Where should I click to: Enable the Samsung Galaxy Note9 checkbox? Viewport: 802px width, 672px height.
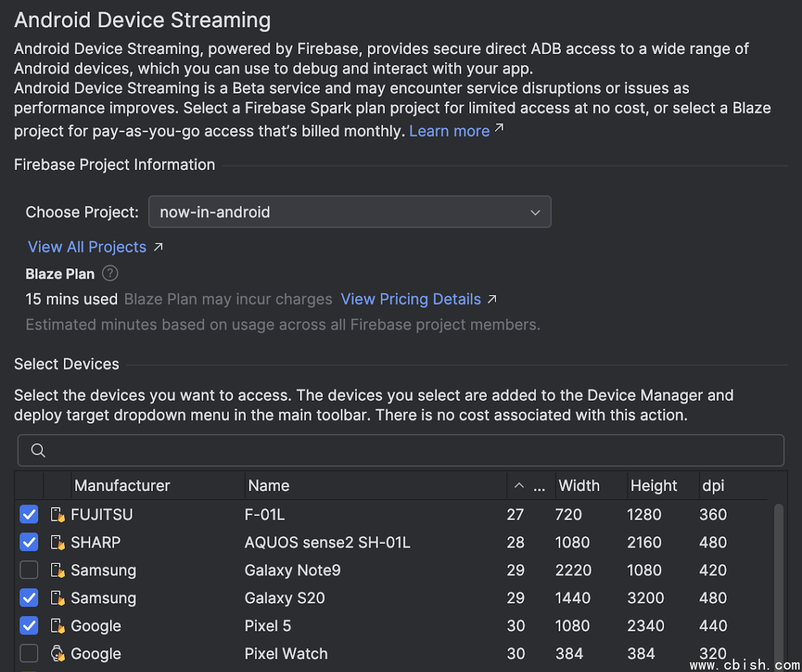tap(29, 571)
